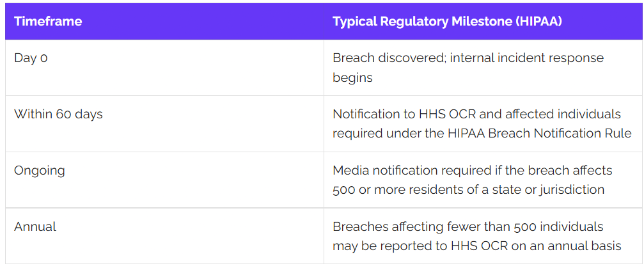
Task: Click the word 'begins' in first row
Action: click(352, 77)
